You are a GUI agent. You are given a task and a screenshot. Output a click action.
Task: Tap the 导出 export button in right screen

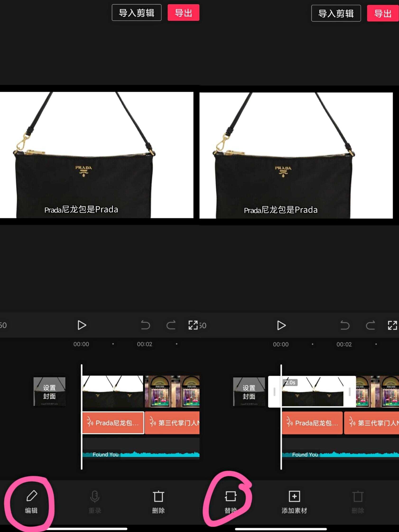[x=383, y=13]
